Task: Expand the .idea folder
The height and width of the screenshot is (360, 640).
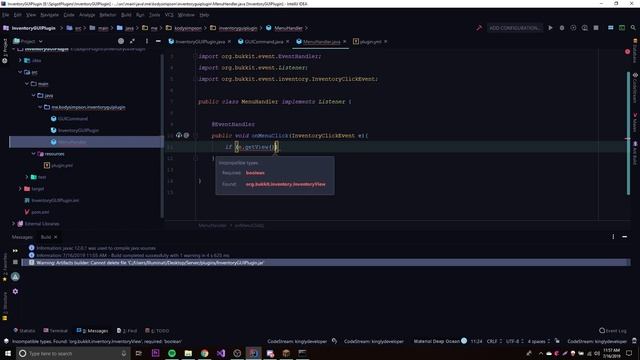Action: (x=20, y=60)
